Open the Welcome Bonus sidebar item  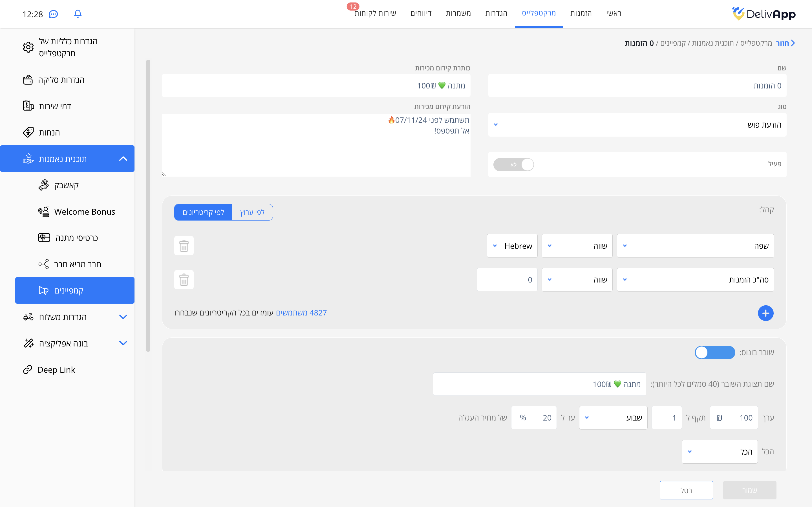click(84, 212)
